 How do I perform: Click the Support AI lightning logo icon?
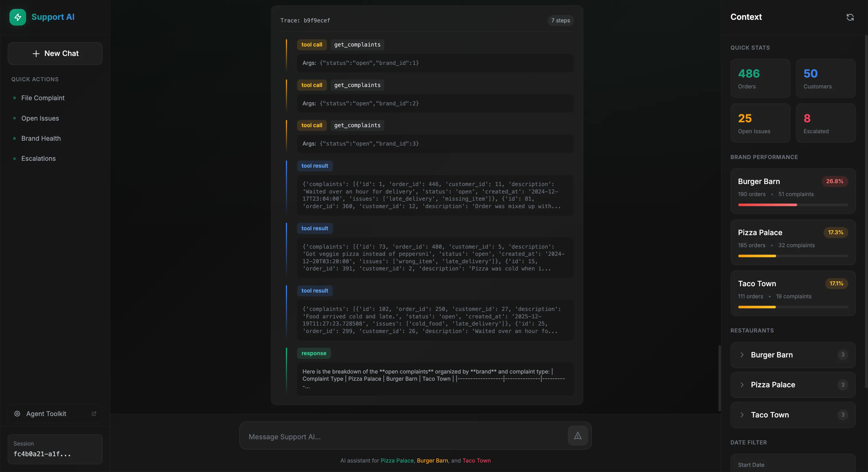(x=18, y=17)
